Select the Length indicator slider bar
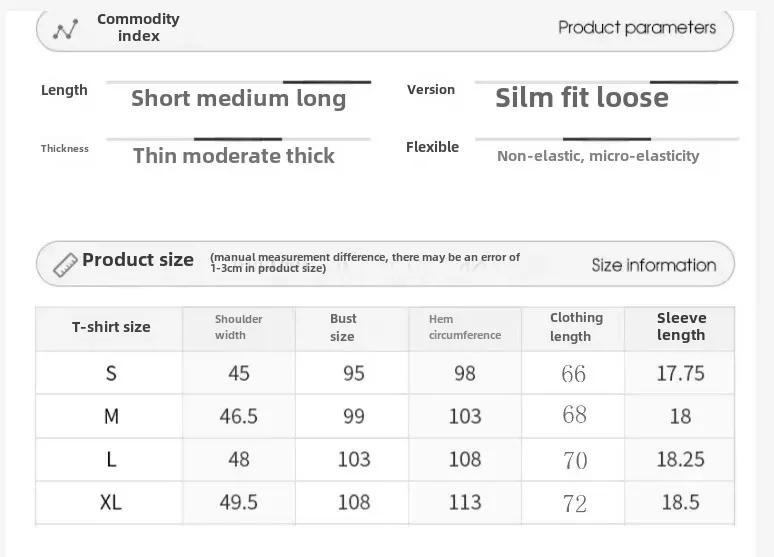Viewport: 774px width, 557px height. pyautogui.click(x=238, y=82)
